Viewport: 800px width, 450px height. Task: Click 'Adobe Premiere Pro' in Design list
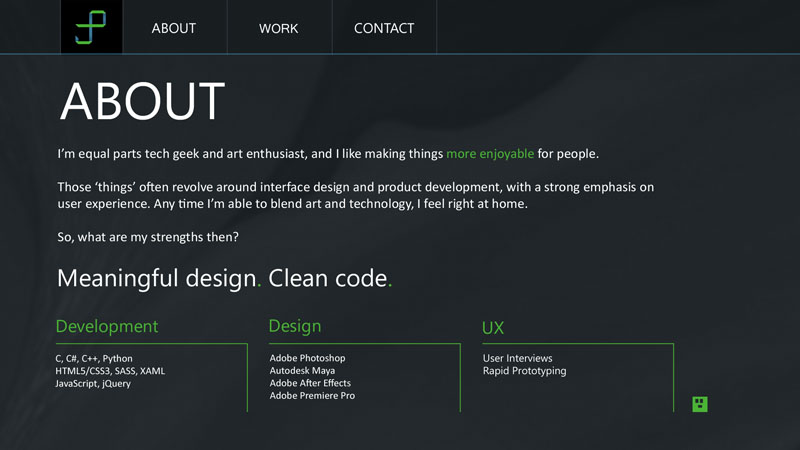[312, 396]
